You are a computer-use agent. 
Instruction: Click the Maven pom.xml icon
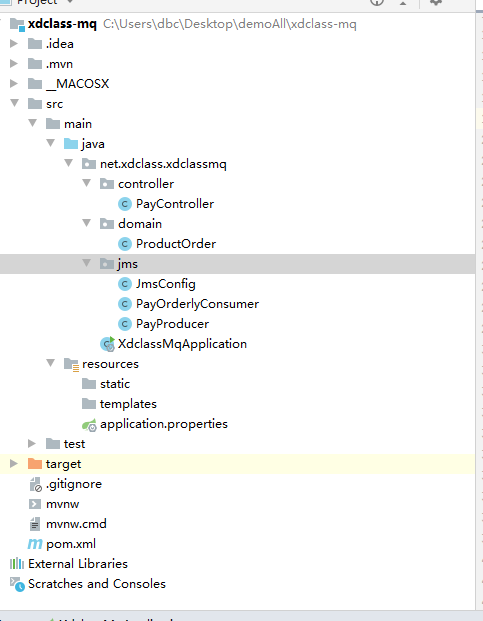(x=35, y=544)
